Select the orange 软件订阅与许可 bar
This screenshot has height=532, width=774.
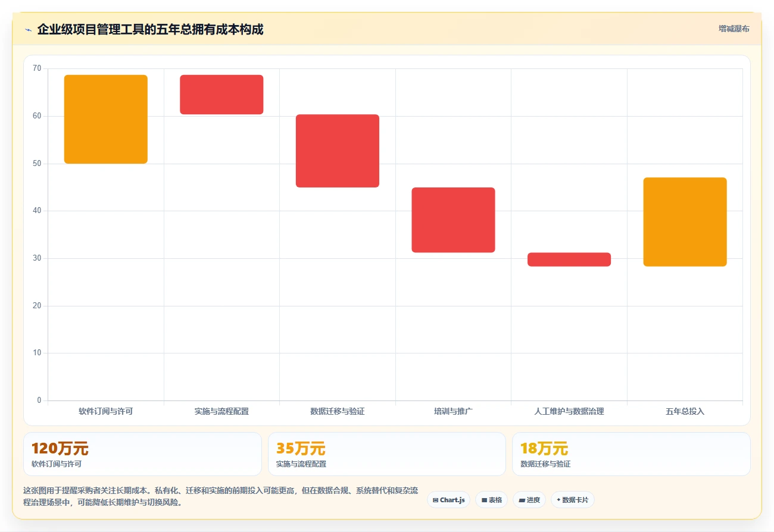[106, 119]
